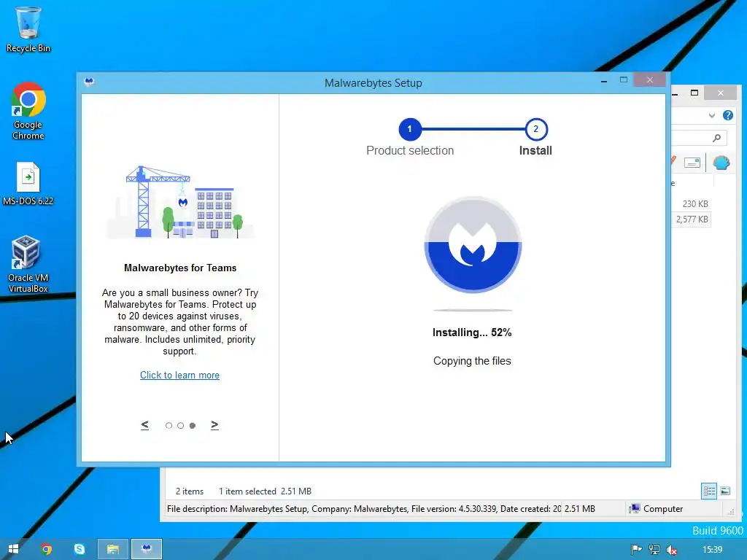The height and width of the screenshot is (560, 747).
Task: Click the 2 items status text
Action: (x=190, y=491)
